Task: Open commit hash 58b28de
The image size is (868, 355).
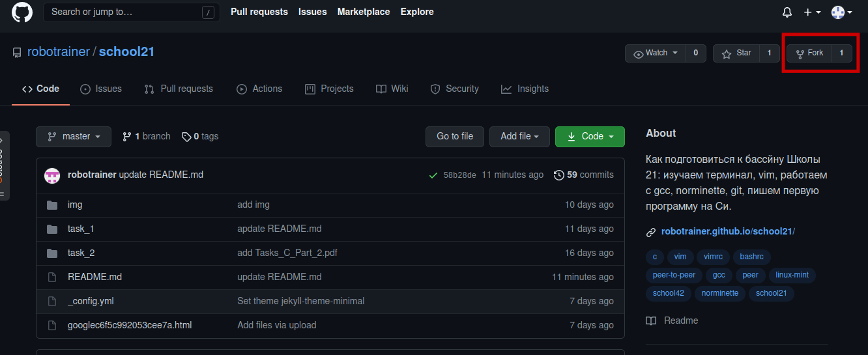Action: [459, 175]
